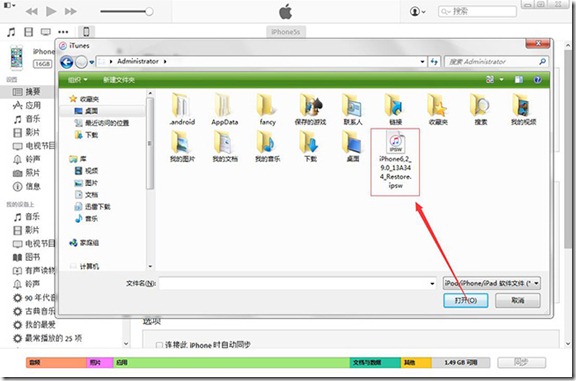
Task: Open the 组织 dropdown menu
Action: coord(78,80)
